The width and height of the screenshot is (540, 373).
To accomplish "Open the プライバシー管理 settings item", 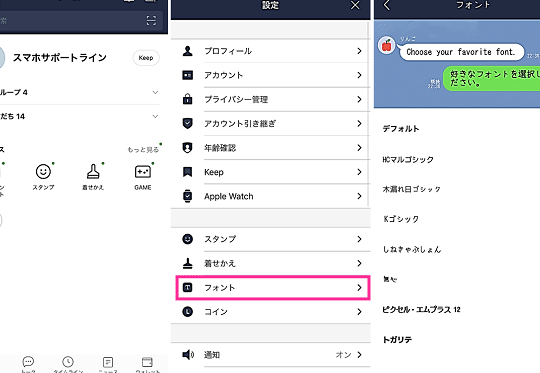I will point(270,99).
